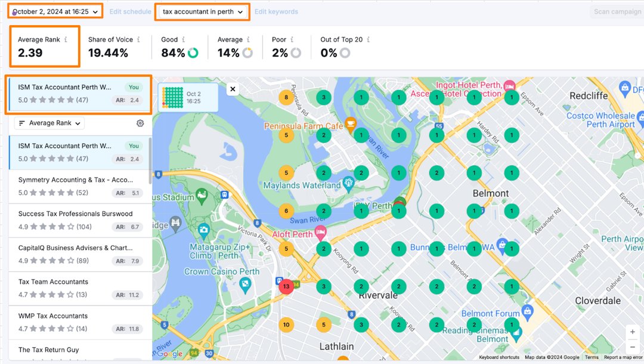Click the Matagarup Zip+Climb camera marker

(x=204, y=230)
